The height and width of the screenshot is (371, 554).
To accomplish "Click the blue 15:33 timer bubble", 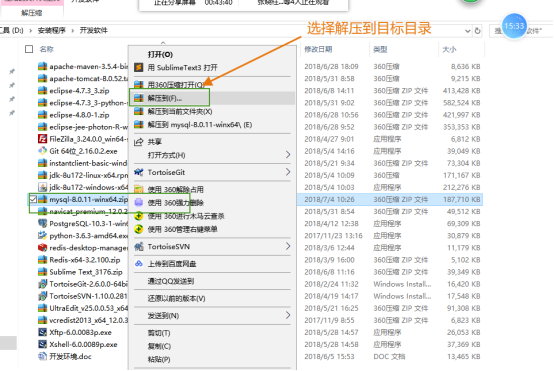I will pos(514,26).
